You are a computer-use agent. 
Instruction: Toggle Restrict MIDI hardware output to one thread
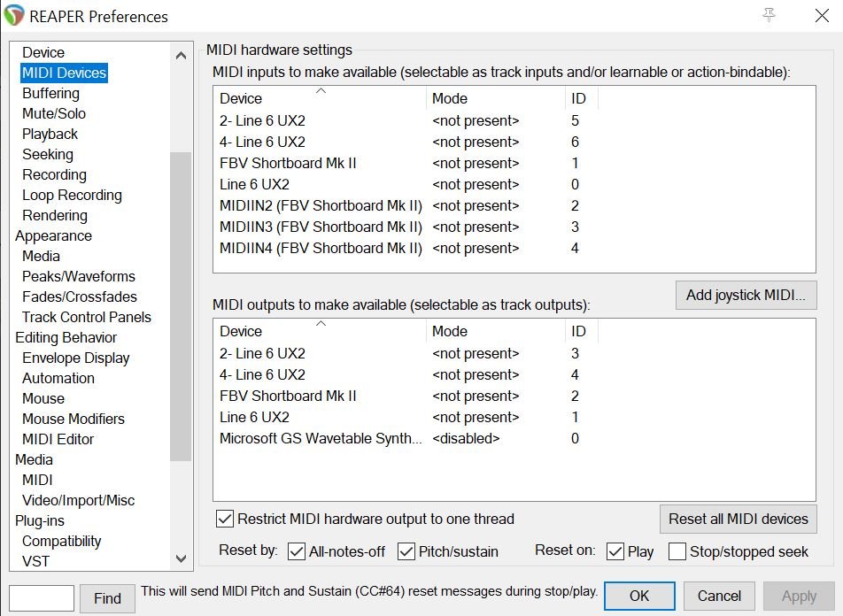tap(225, 519)
